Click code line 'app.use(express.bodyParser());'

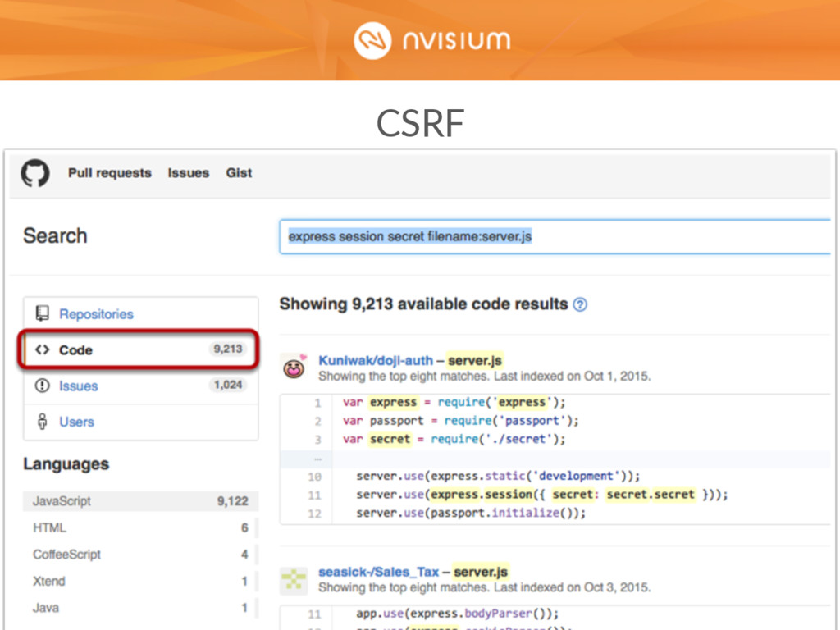click(458, 614)
